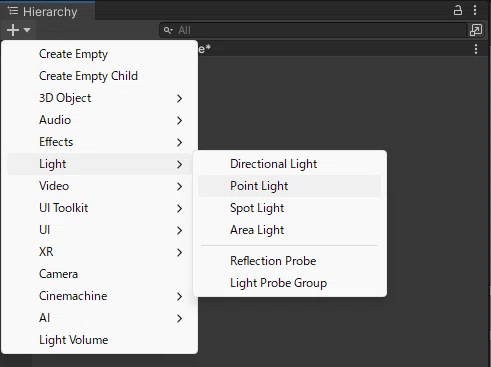The width and height of the screenshot is (491, 367).
Task: Create a Light Probe Group
Action: coord(289,283)
